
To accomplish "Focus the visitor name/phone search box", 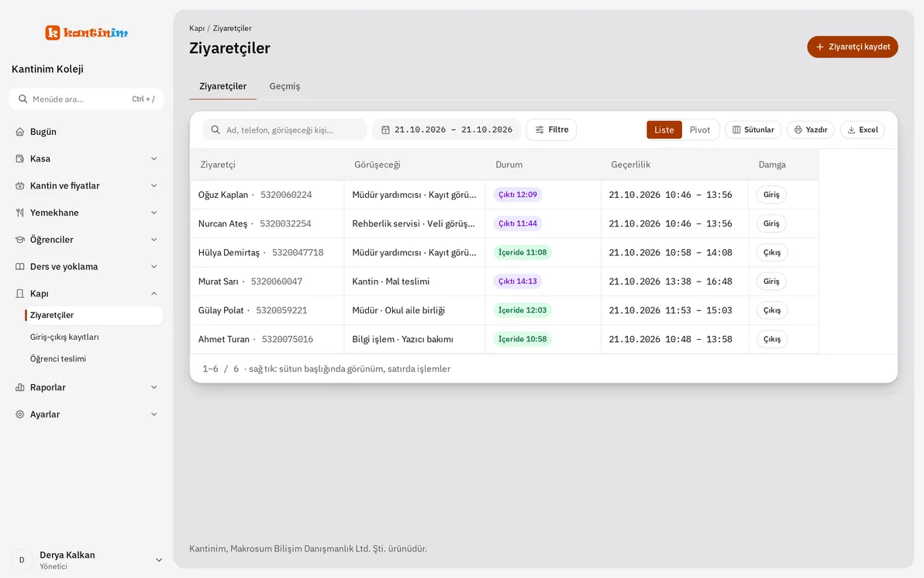I will pyautogui.click(x=284, y=130).
